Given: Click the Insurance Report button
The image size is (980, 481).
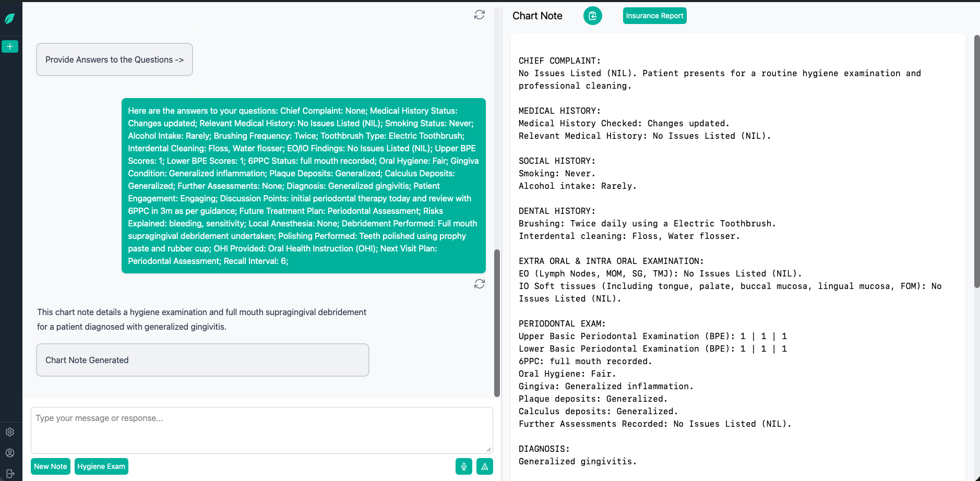Looking at the screenshot, I should [x=654, y=16].
